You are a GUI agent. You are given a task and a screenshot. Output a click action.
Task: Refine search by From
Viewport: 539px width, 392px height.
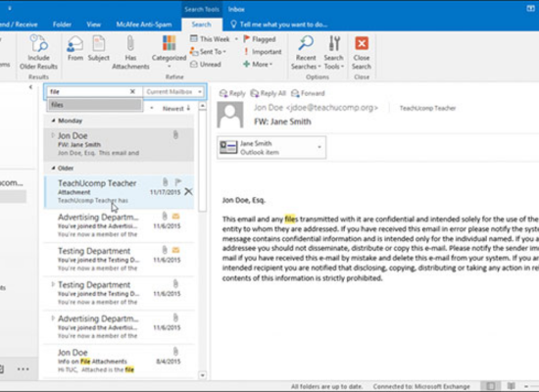75,49
